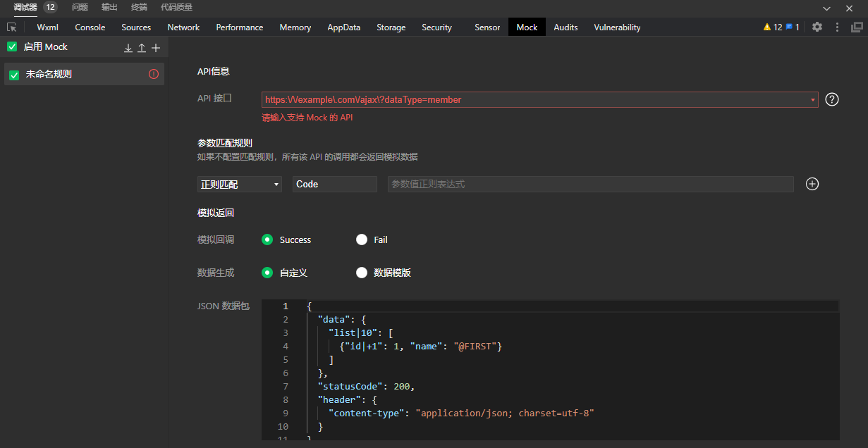The width and height of the screenshot is (868, 448).
Task: Open the API 接口 dropdown arrow
Action: [x=813, y=100]
